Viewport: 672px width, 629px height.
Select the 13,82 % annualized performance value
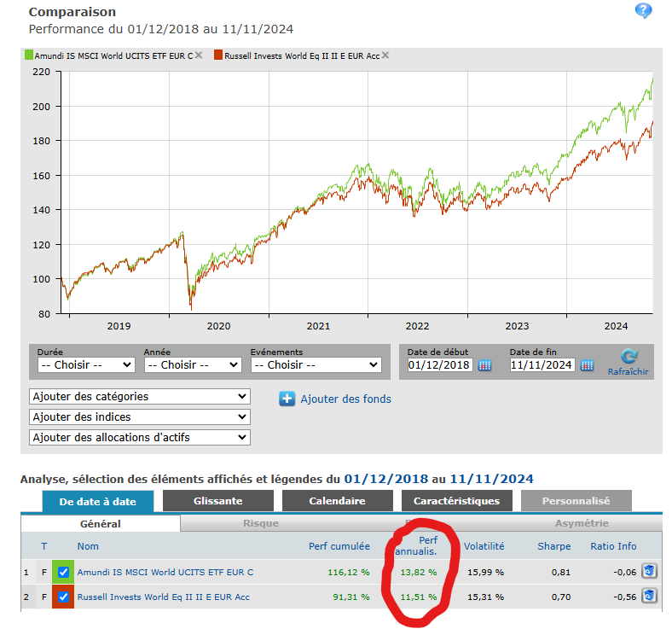[419, 572]
